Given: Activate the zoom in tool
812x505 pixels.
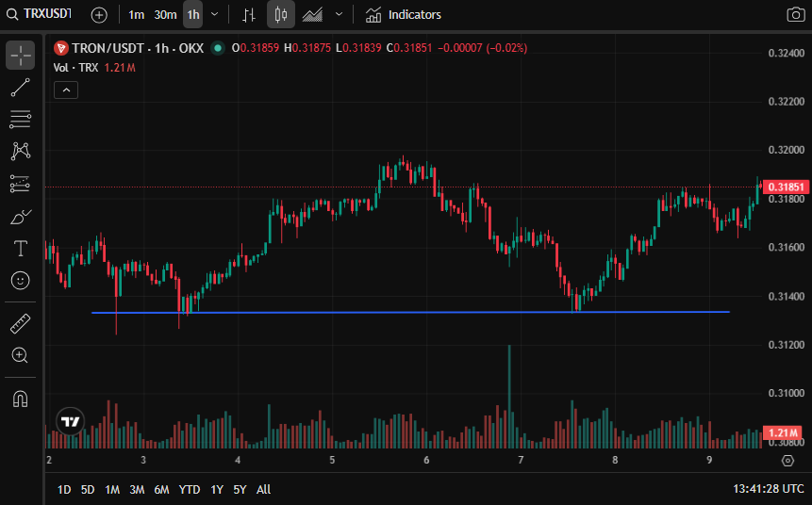Looking at the screenshot, I should (x=20, y=355).
